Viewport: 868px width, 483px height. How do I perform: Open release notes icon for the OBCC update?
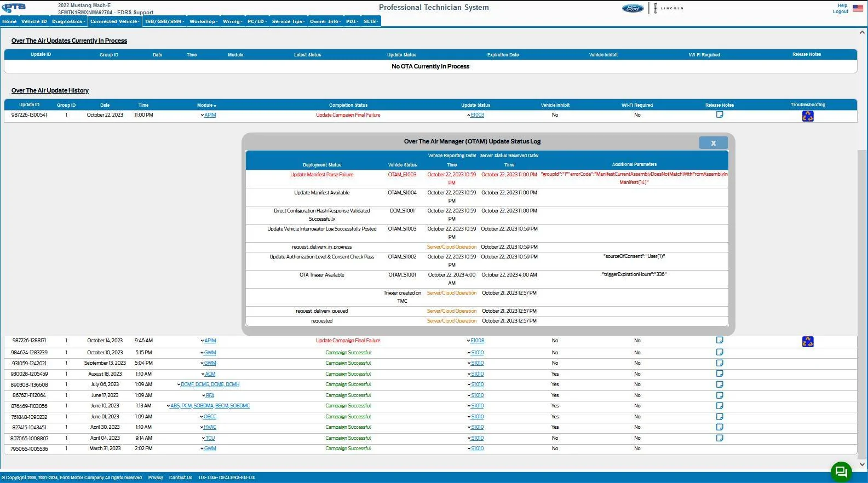[x=720, y=416]
